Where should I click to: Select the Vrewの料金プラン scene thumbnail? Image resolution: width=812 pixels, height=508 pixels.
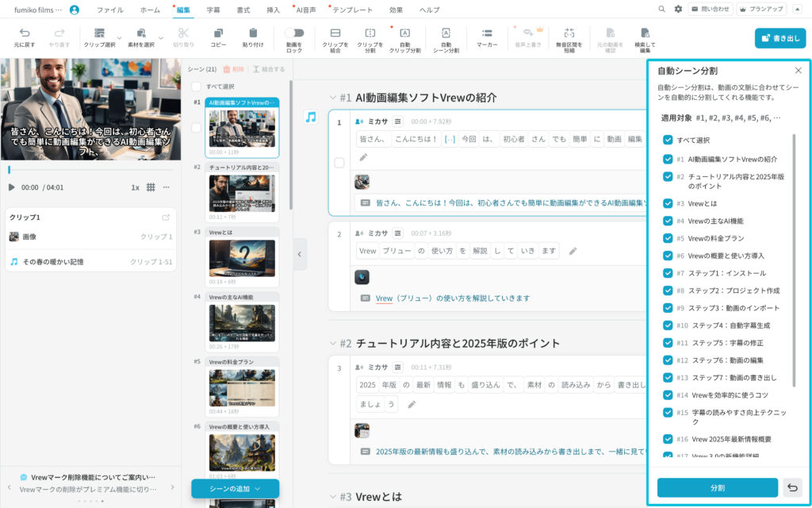[242, 387]
